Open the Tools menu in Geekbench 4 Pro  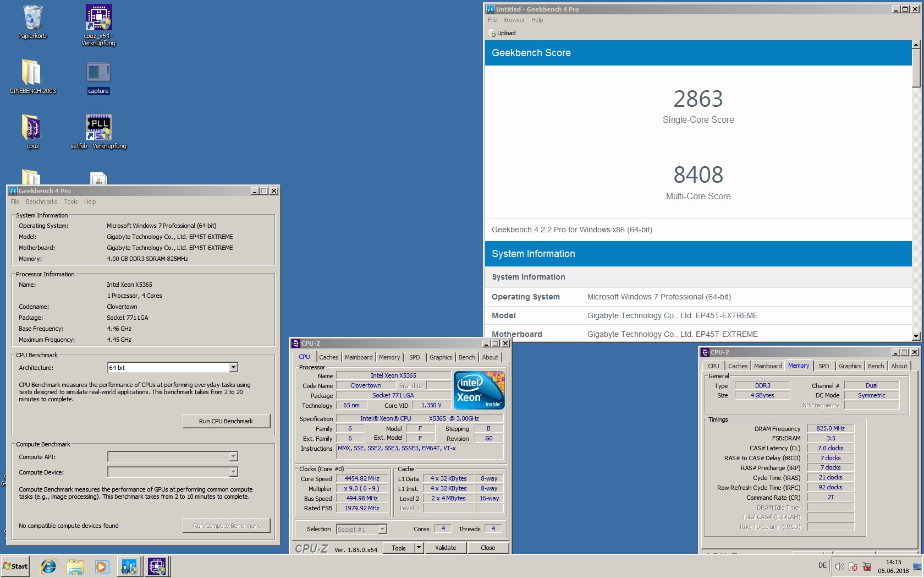click(71, 201)
